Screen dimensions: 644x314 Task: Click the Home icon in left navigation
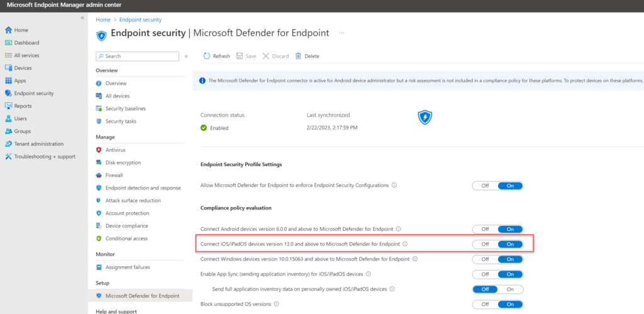pos(8,30)
